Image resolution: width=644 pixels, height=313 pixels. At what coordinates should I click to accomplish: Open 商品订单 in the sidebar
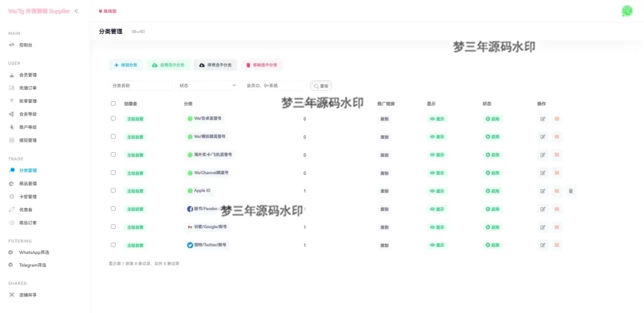pos(28,222)
